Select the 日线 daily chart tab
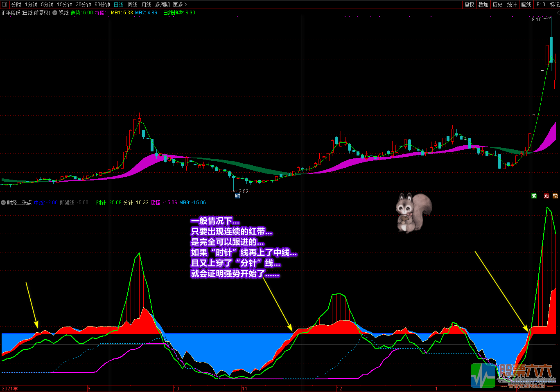The height and width of the screenshot is (392, 560). tap(119, 5)
